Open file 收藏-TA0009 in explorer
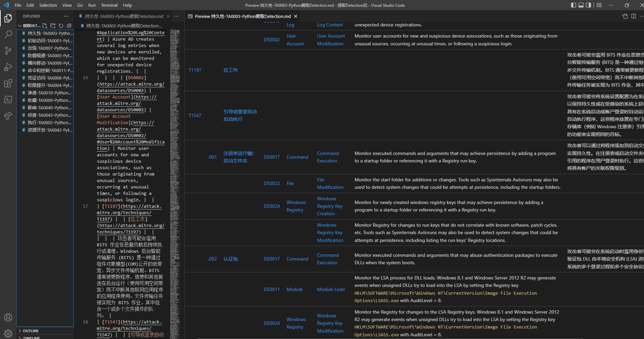The width and height of the screenshot is (644, 339). (45, 100)
